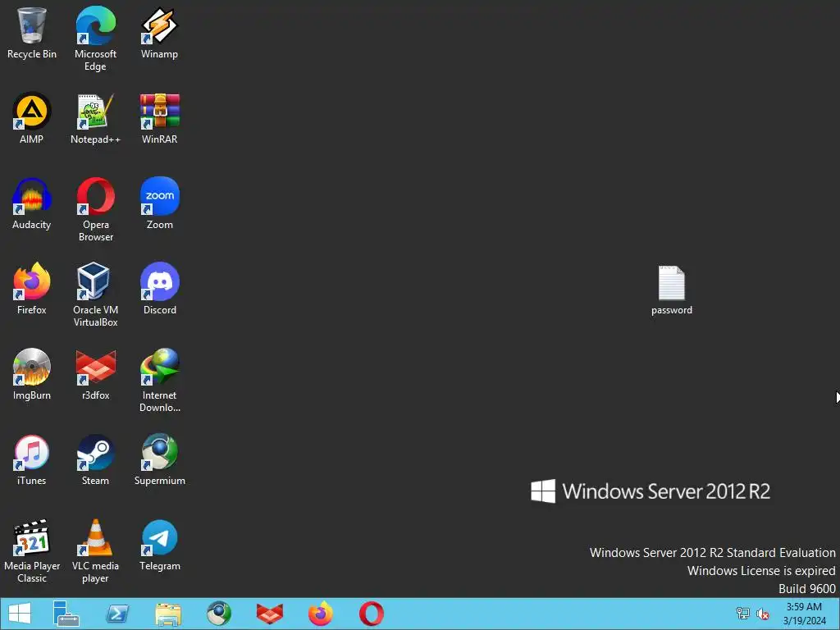The height and width of the screenshot is (630, 840).
Task: Click the Discord desktop shortcut
Action: pyautogui.click(x=160, y=289)
